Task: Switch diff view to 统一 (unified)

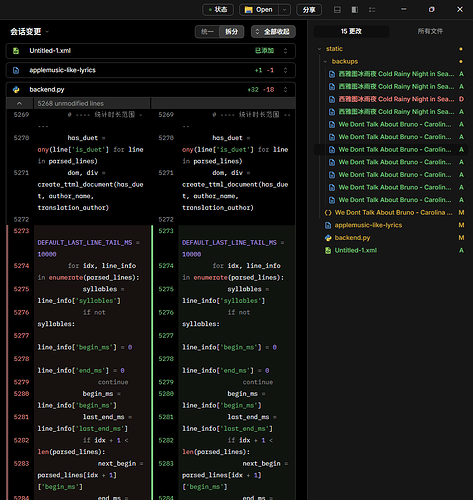Action: coord(207,32)
